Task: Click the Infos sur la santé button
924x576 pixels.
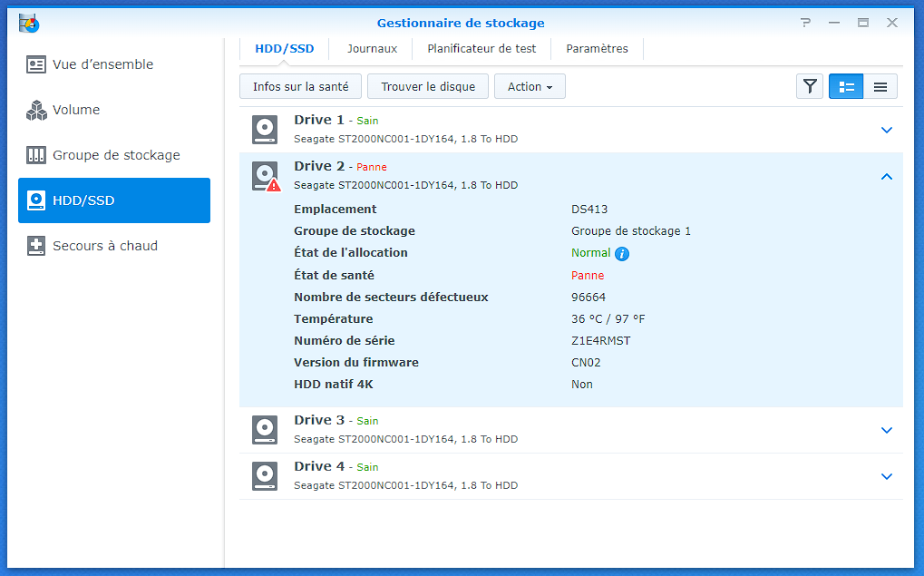Action: (x=300, y=86)
